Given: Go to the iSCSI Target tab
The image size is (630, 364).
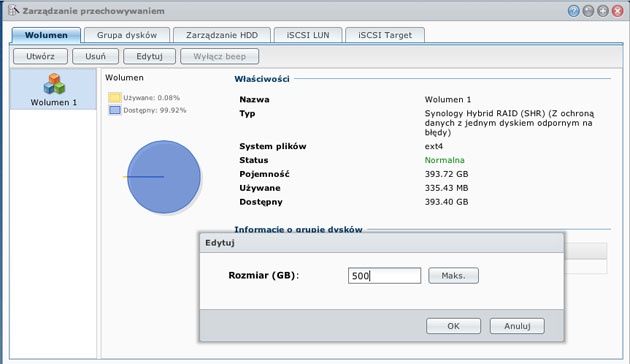Looking at the screenshot, I should click(385, 35).
